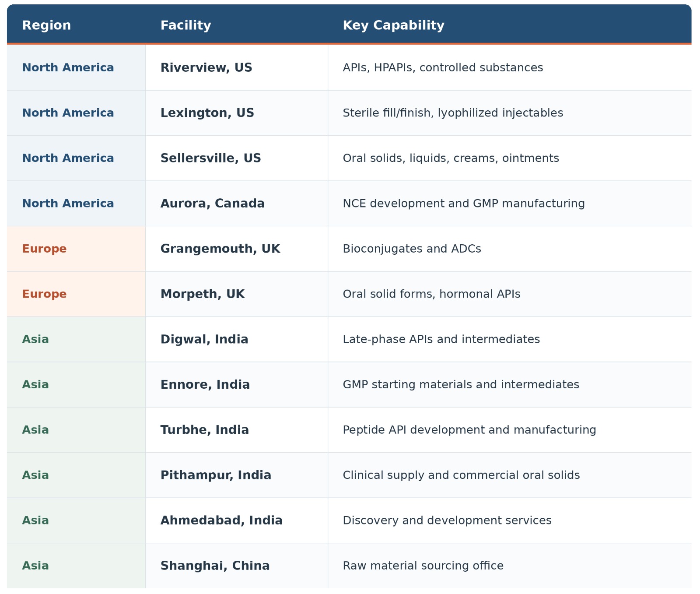Select the Morpeth, UK facility cell
Screen dimensions: 700x594
pos(237,294)
